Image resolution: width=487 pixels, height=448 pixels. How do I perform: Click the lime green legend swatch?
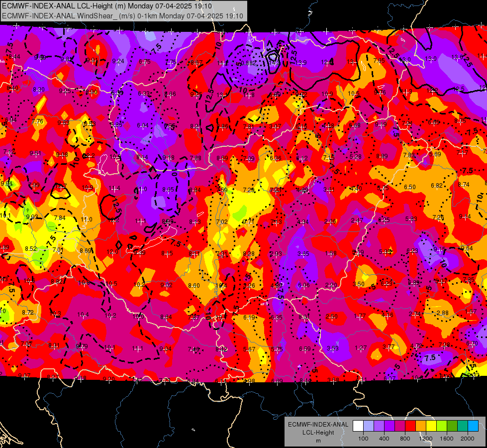pyautogui.click(x=442, y=426)
